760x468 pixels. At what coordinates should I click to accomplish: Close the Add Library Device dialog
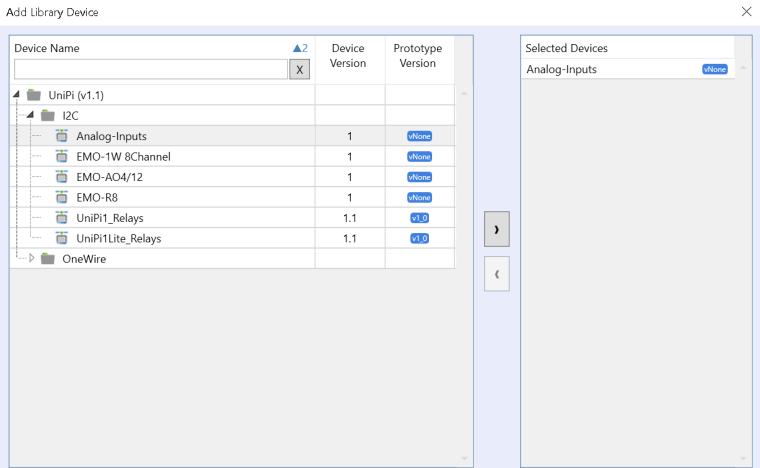point(746,11)
